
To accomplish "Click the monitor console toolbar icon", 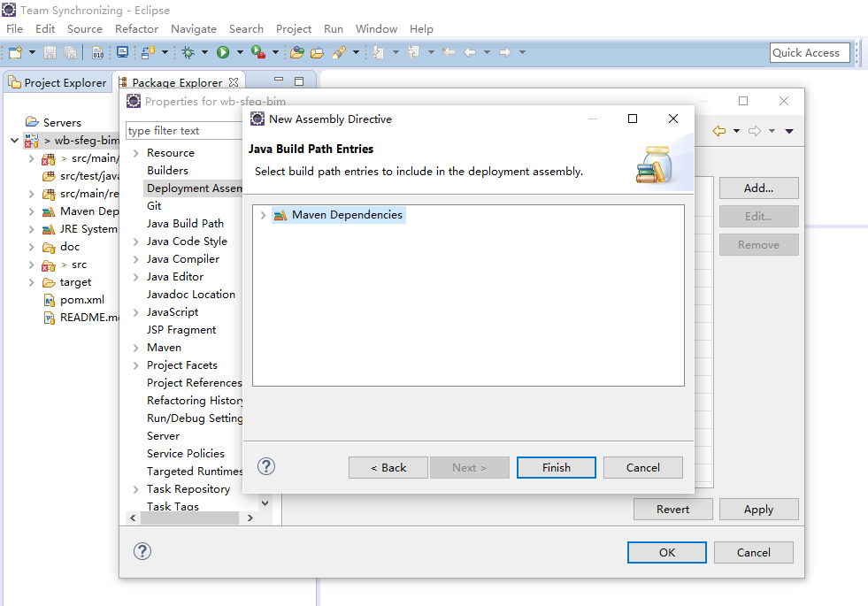I will pyautogui.click(x=122, y=52).
